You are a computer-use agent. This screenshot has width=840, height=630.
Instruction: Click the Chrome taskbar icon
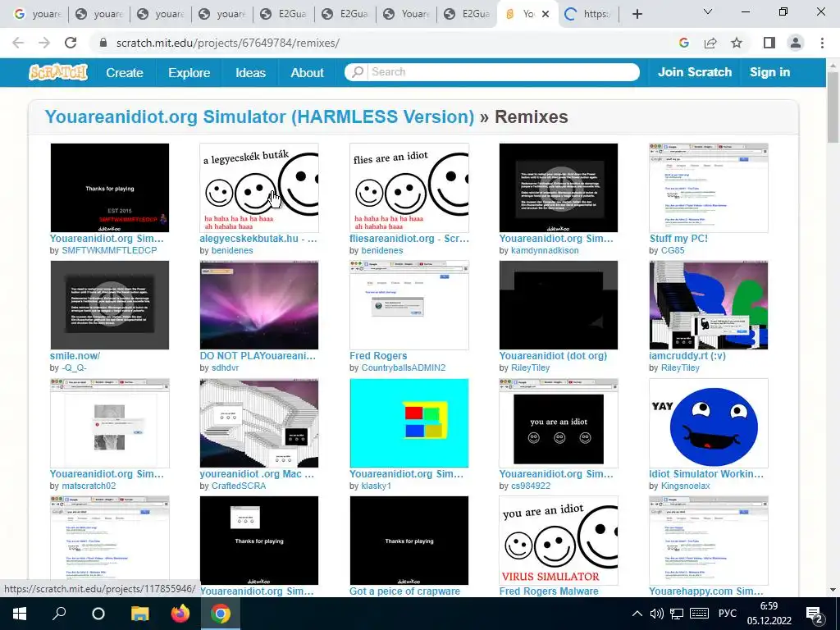(220, 614)
